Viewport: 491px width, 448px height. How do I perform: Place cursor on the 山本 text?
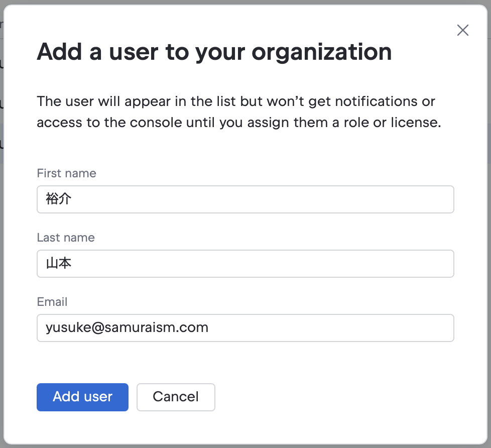pyautogui.click(x=59, y=264)
